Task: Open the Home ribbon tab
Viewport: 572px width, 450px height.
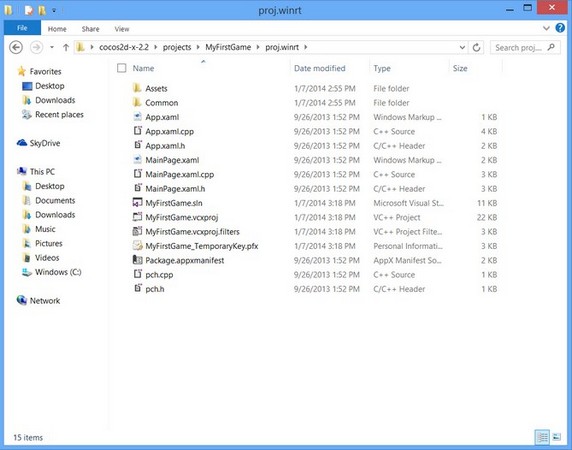Action: [57, 29]
